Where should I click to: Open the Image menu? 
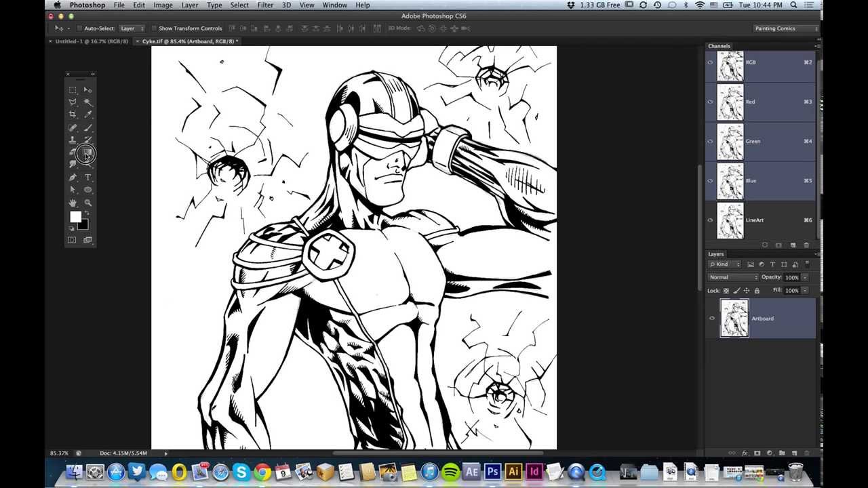[163, 5]
